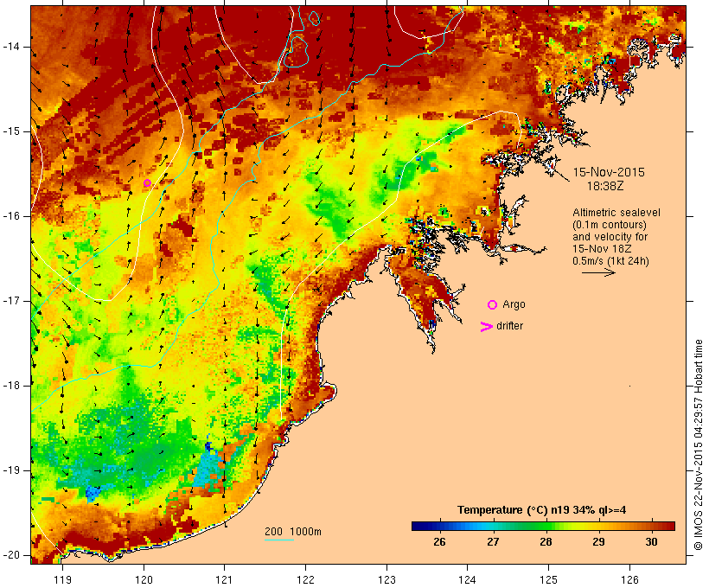The width and height of the screenshot is (709, 588).
Task: Click the 'drifter' legend label
Action: [509, 326]
